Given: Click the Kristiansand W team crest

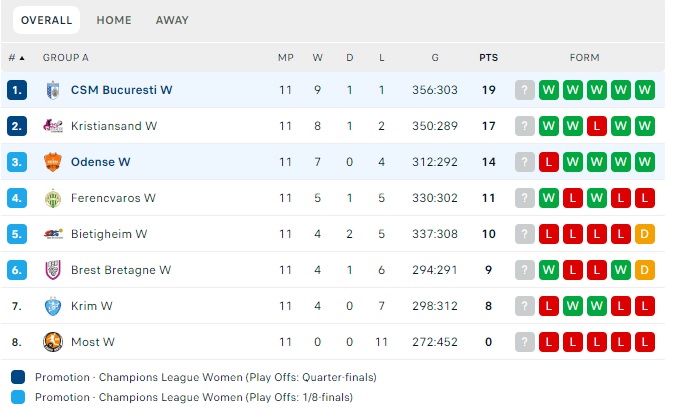Looking at the screenshot, I should (x=53, y=126).
